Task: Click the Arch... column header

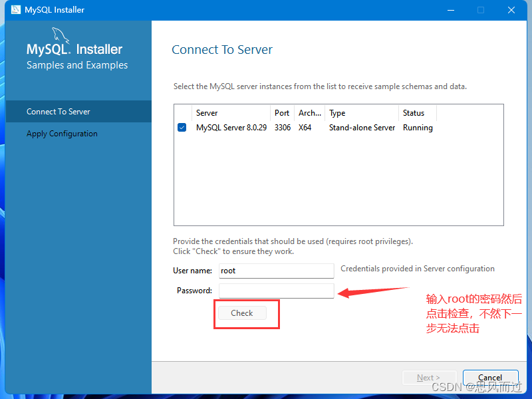Action: tap(310, 113)
